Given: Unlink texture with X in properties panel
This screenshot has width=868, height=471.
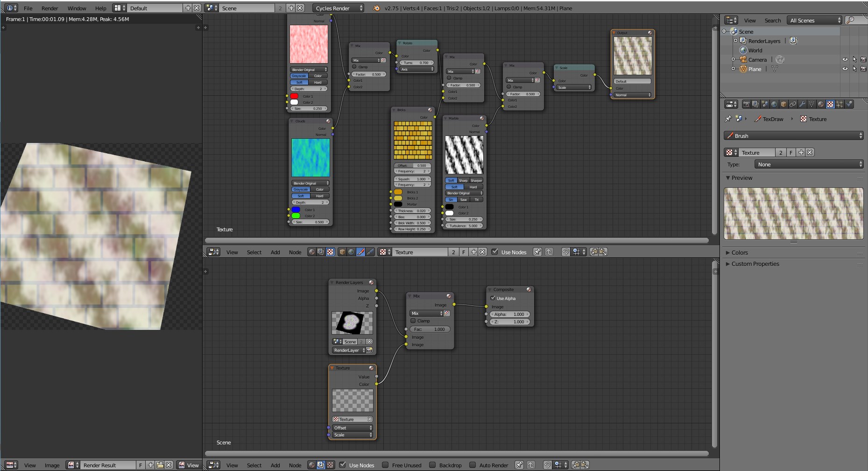Looking at the screenshot, I should tap(810, 152).
